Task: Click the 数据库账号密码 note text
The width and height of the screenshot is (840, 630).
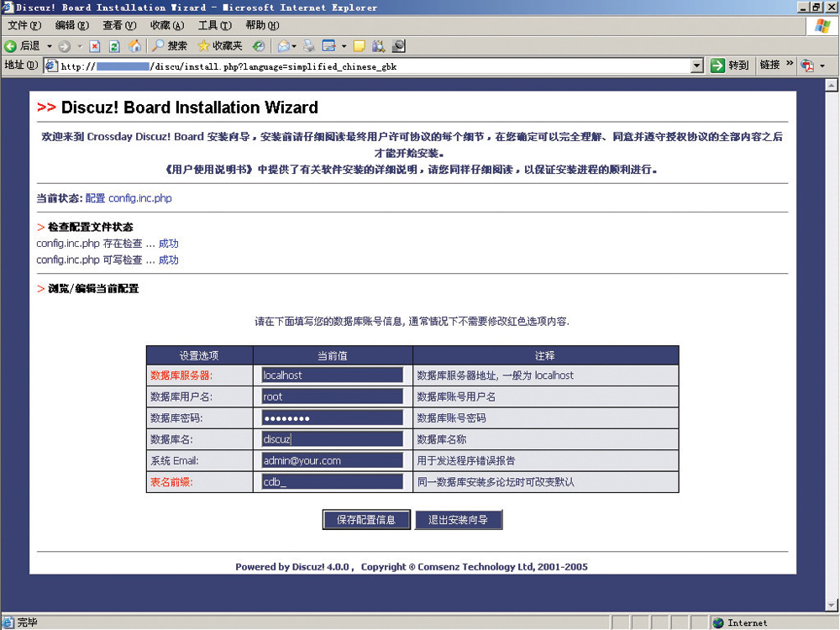Action: pos(452,417)
